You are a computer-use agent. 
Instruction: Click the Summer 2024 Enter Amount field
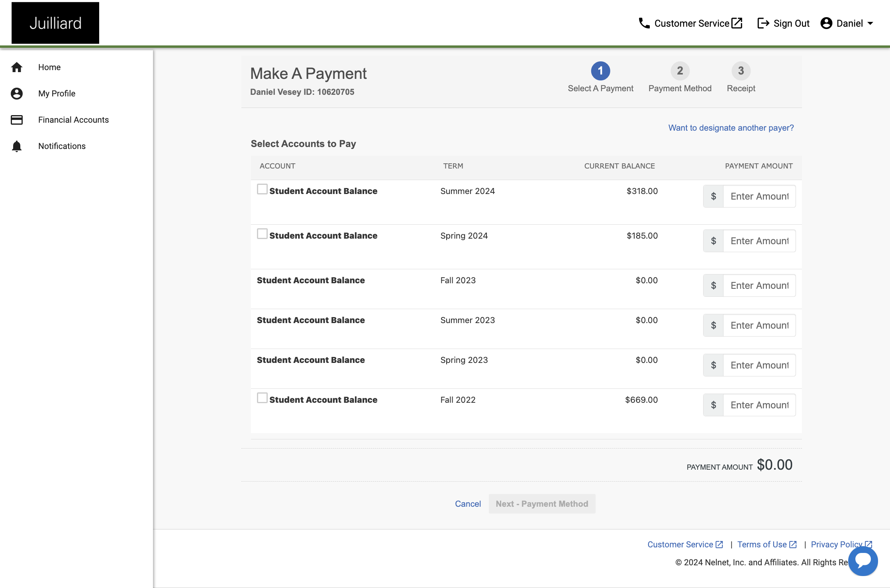[x=759, y=196]
